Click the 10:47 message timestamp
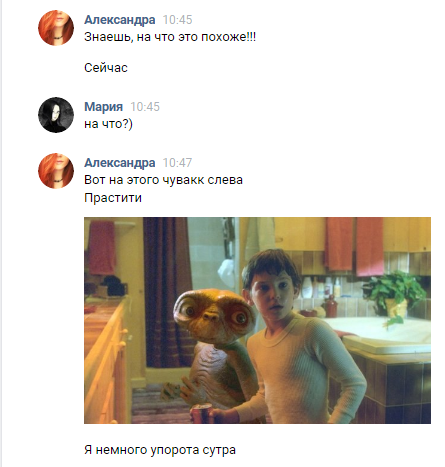The width and height of the screenshot is (445, 467). pos(177,163)
